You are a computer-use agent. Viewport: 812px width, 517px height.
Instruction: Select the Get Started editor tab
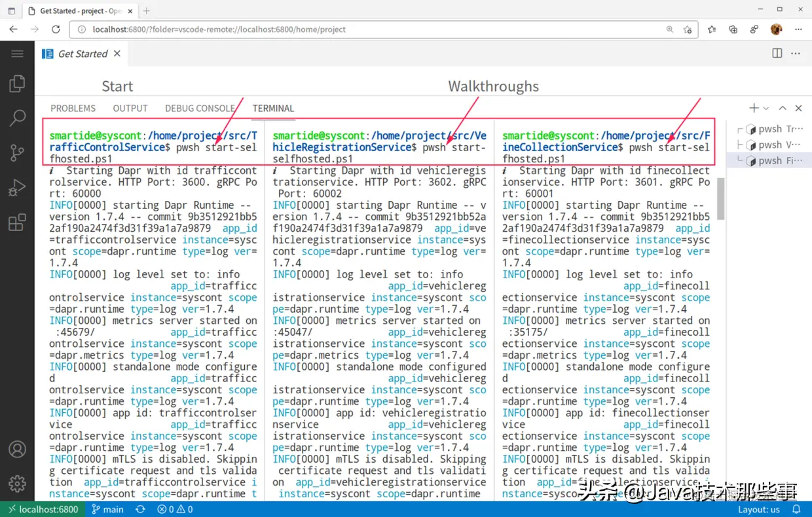click(x=82, y=54)
